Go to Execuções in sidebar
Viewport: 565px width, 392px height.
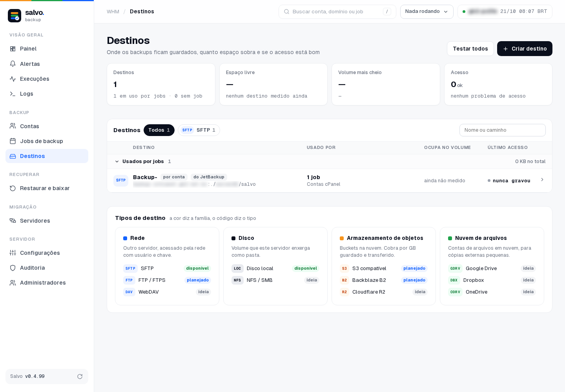[47, 79]
